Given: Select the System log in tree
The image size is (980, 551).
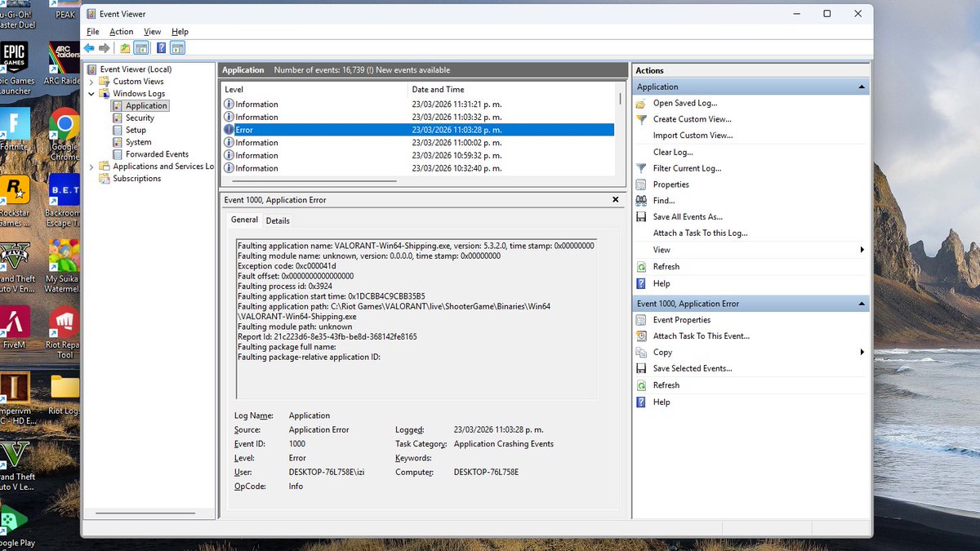Looking at the screenshot, I should 138,142.
